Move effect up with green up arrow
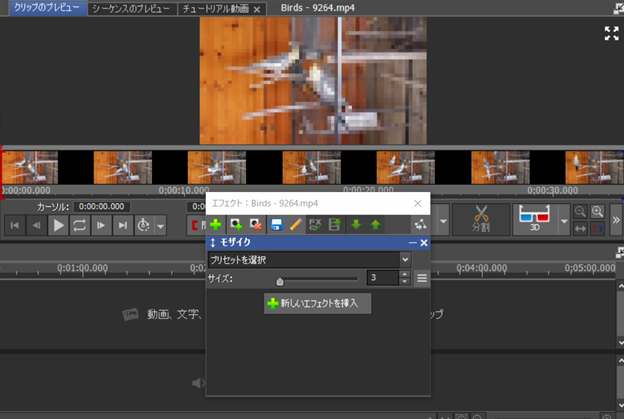Screen dimensions: 624x419 pyautogui.click(x=375, y=225)
